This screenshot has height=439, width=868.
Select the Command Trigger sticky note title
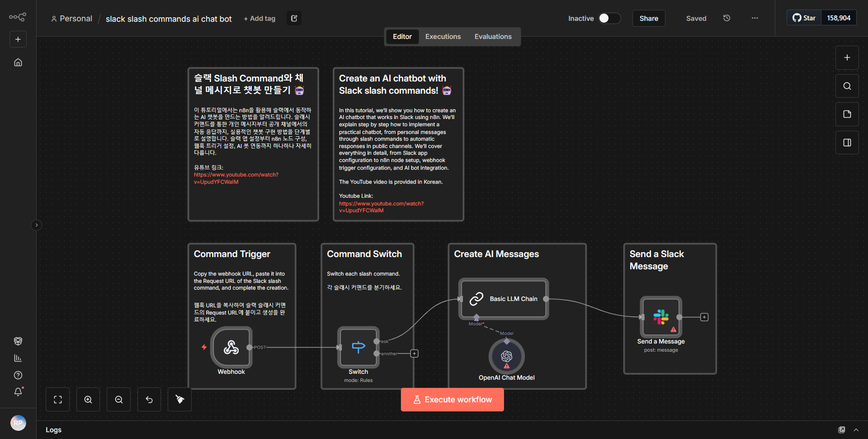pyautogui.click(x=232, y=254)
